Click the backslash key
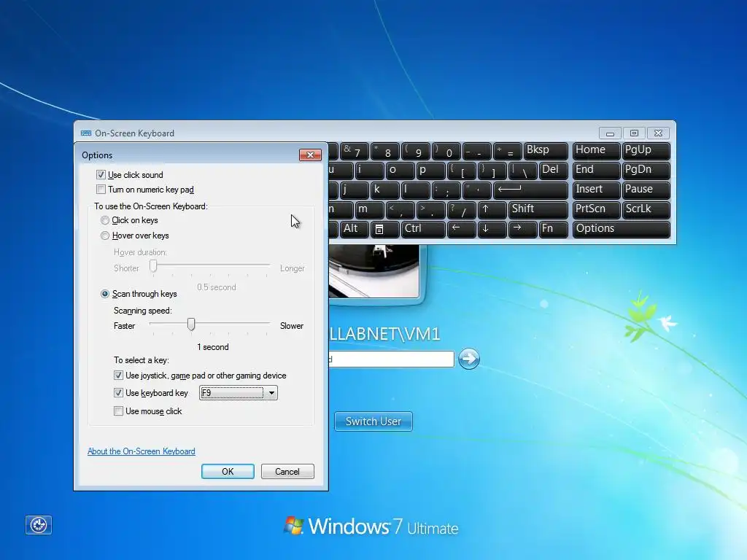 [x=523, y=170]
